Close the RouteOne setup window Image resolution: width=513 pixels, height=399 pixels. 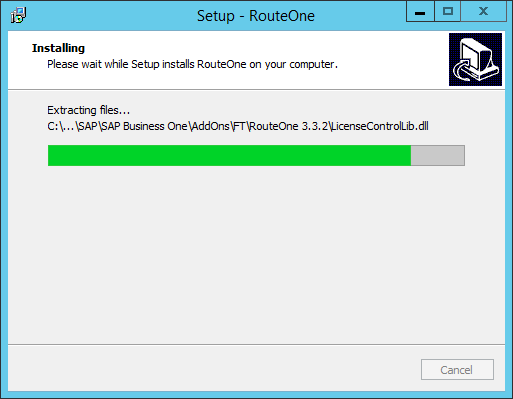click(x=483, y=12)
